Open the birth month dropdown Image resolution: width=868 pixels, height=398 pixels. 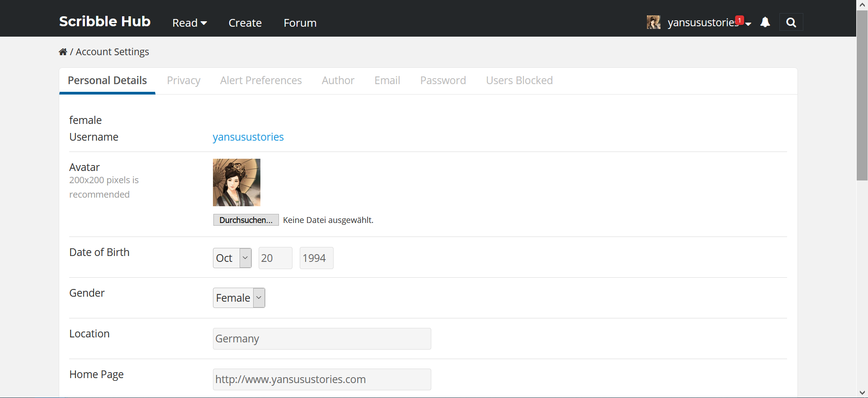pyautogui.click(x=232, y=258)
